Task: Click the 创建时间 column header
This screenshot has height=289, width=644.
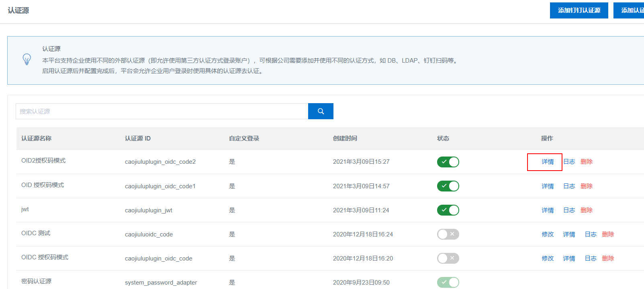Action: pos(345,138)
